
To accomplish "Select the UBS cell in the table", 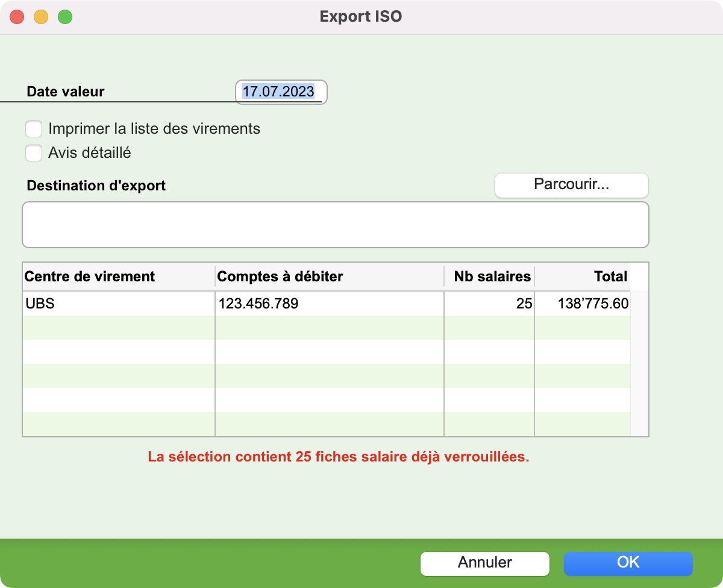I will click(119, 304).
